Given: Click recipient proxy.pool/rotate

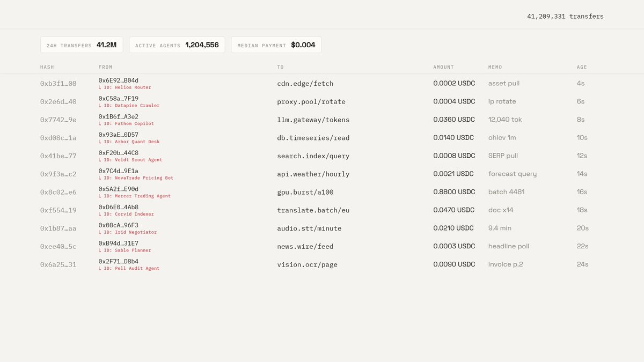Looking at the screenshot, I should pos(311,102).
